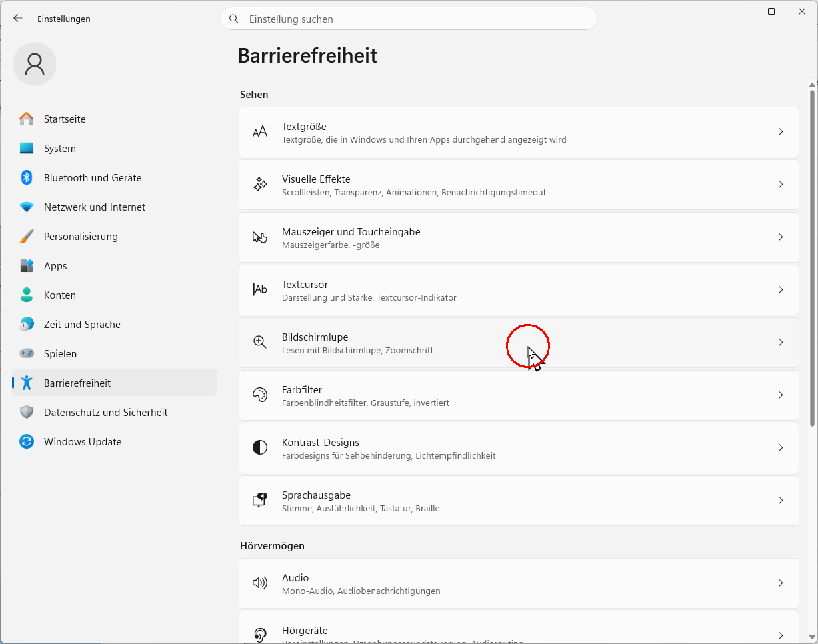Screen dimensions: 818x644
Task: Expand the Audio row chevron
Action: click(781, 583)
